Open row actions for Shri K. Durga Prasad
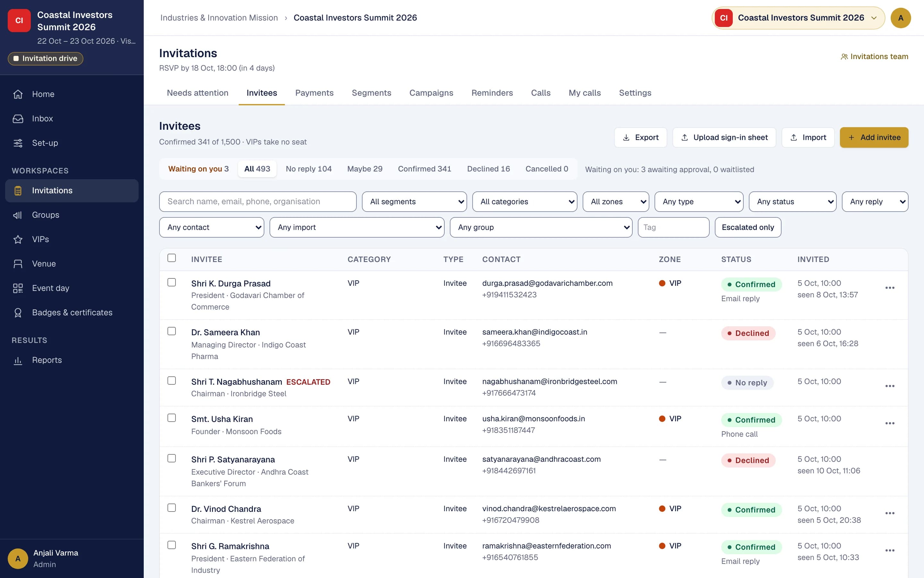Image resolution: width=924 pixels, height=578 pixels. pyautogui.click(x=890, y=288)
